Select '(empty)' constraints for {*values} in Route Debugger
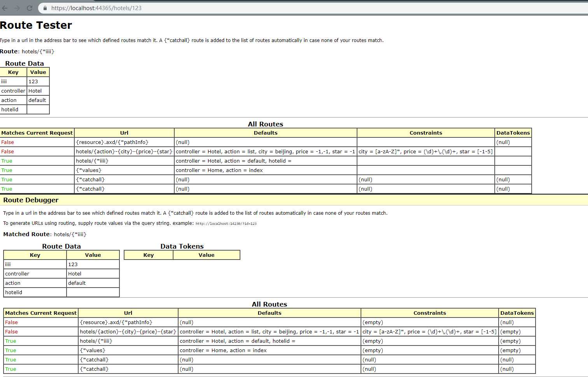Viewport: 588px width, 377px height. (x=430, y=350)
